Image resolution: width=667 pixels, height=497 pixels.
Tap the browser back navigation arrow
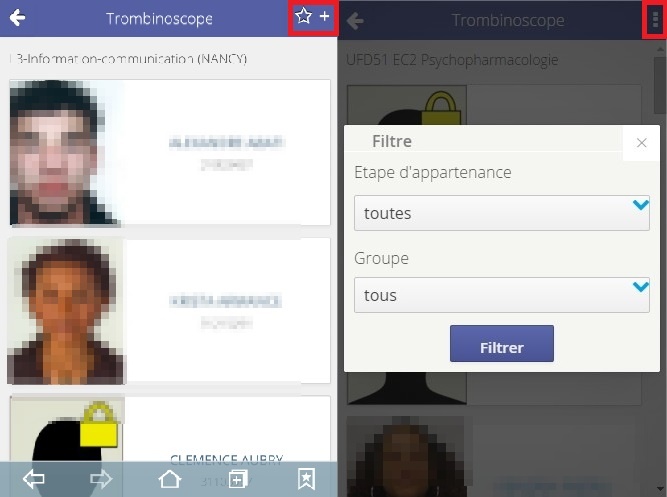tap(33, 479)
